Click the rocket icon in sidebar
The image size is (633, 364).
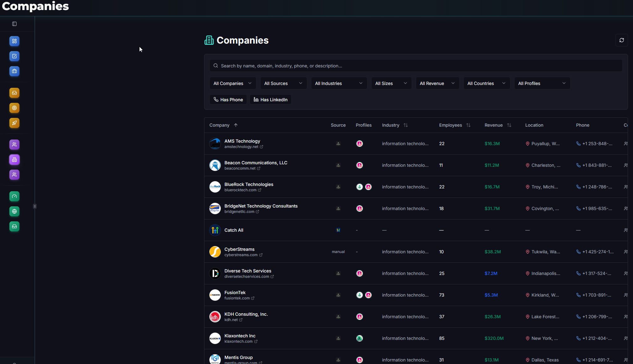pyautogui.click(x=14, y=123)
